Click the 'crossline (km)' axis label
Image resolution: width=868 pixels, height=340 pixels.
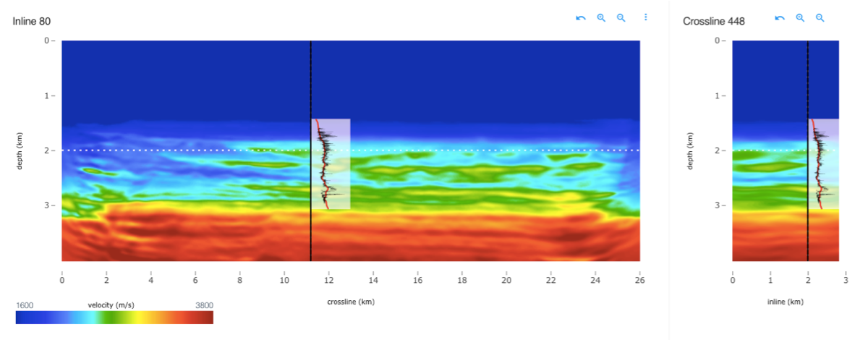[x=351, y=302]
